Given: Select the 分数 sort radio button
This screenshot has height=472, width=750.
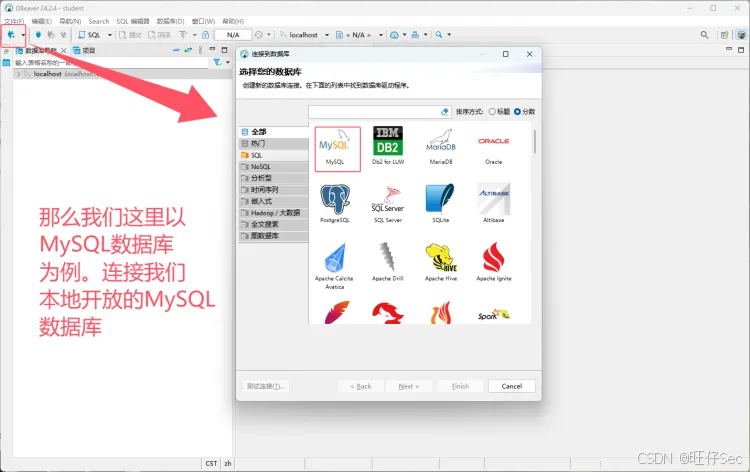Looking at the screenshot, I should (517, 111).
